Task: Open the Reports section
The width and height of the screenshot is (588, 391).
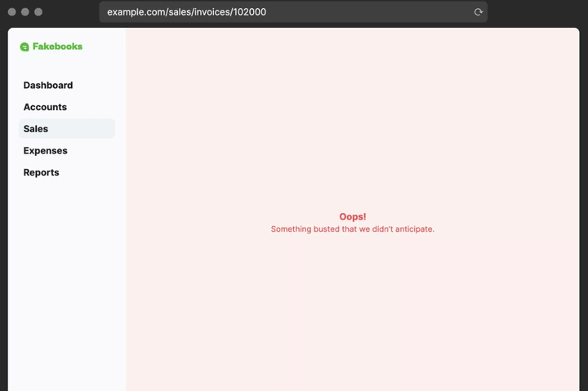Action: click(42, 172)
